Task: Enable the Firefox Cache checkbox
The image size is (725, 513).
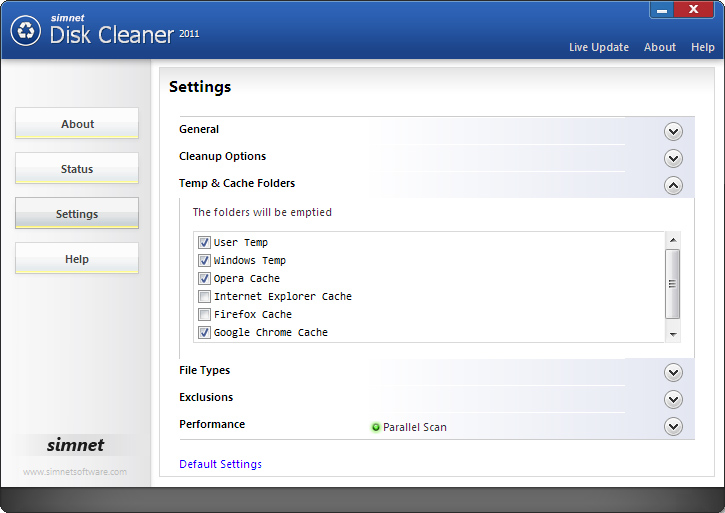Action: pyautogui.click(x=204, y=314)
